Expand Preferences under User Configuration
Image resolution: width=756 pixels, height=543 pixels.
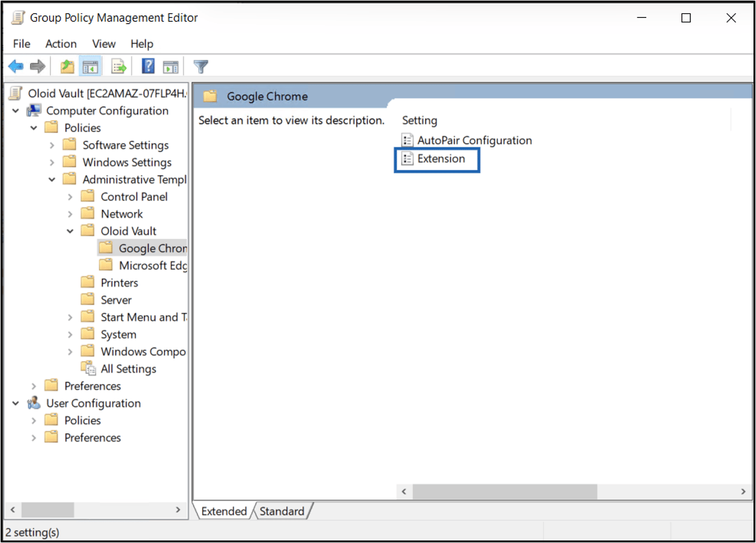point(34,438)
